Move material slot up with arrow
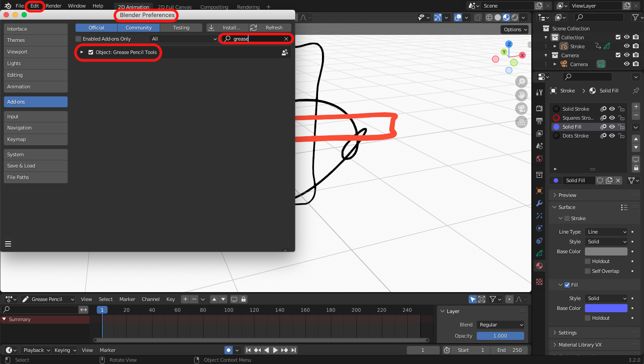Viewport: 644px width, 364px height. 636,139
